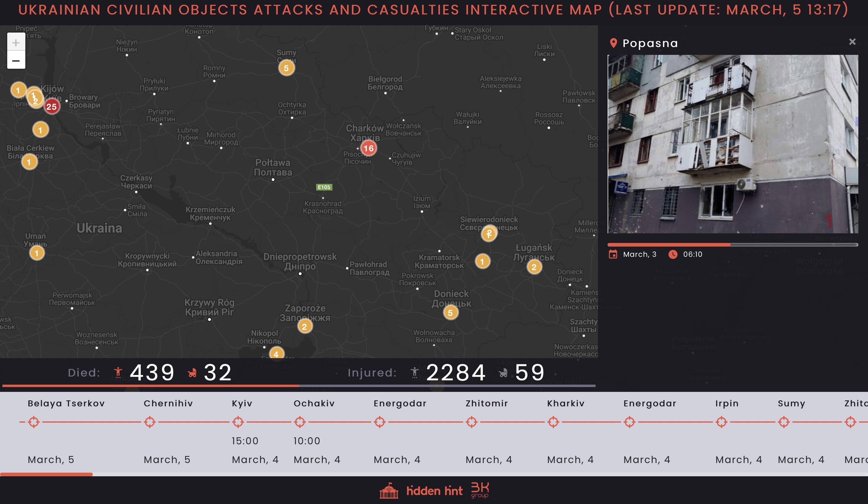Viewport: 868px width, 504px height.
Task: Open the red 25 cluster near Kyiv
Action: coord(52,106)
